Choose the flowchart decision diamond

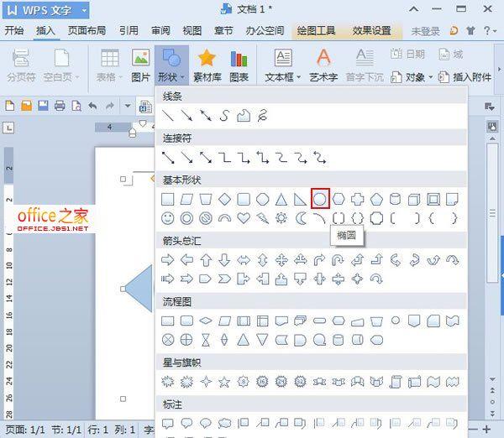[x=206, y=321]
